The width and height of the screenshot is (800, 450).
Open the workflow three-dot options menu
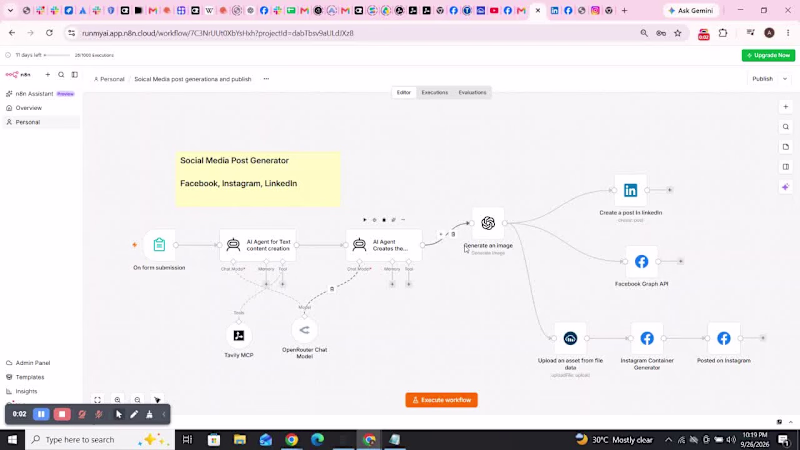266,79
